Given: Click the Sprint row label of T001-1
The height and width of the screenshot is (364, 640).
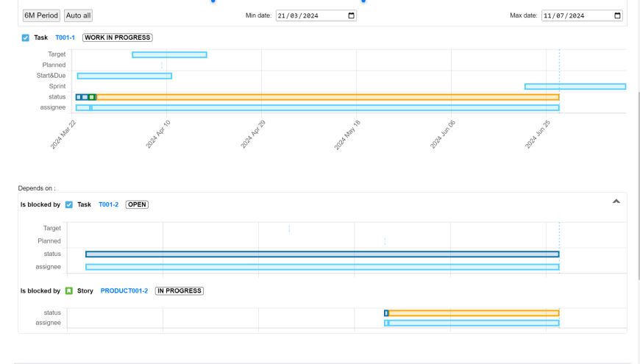Looking at the screenshot, I should pyautogui.click(x=57, y=86).
